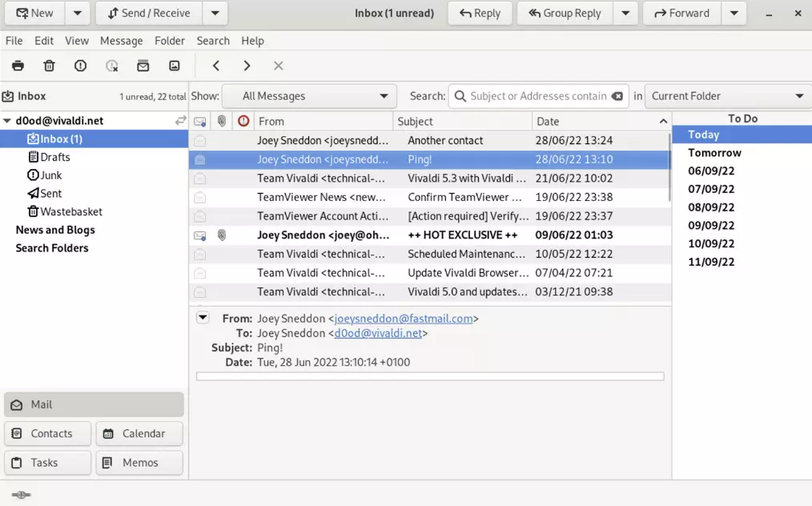The image size is (812, 506).
Task: Click the message list vertical scrollbar
Action: click(x=669, y=168)
